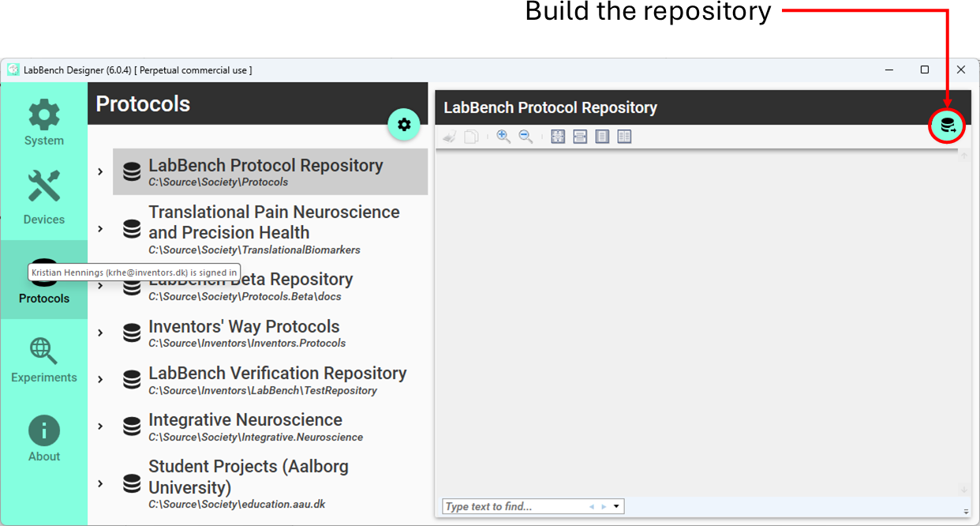Switch to two-page view

(x=624, y=137)
